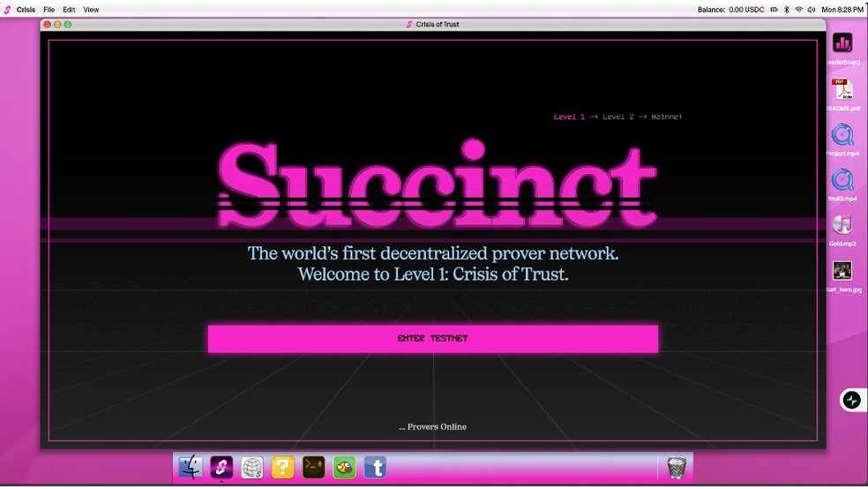Close the Crisis of Trust window
The height and width of the screenshot is (489, 868).
(x=47, y=25)
